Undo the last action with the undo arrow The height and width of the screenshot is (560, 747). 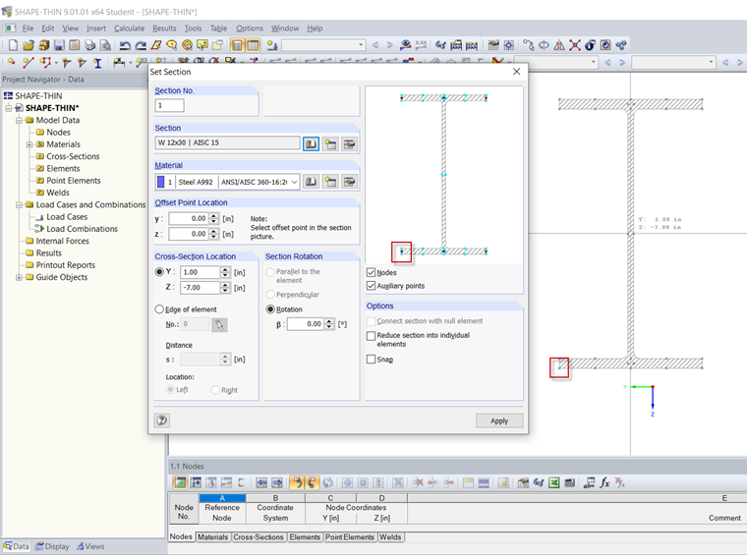(125, 45)
